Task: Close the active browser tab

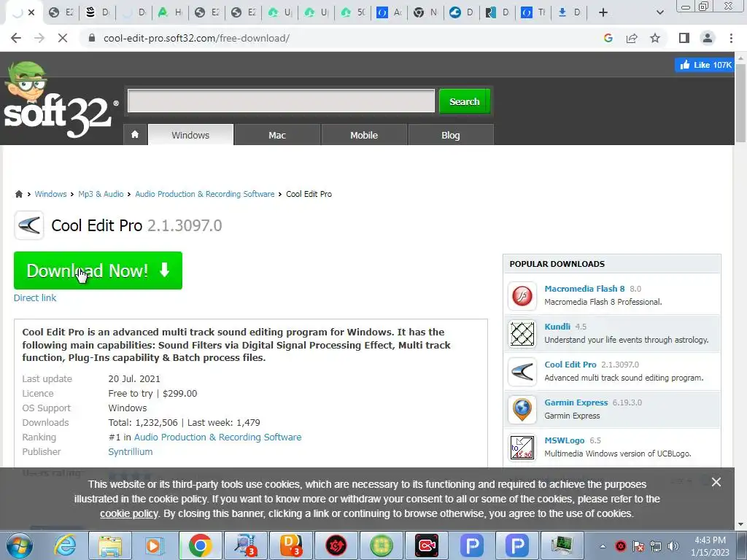Action: pyautogui.click(x=31, y=12)
